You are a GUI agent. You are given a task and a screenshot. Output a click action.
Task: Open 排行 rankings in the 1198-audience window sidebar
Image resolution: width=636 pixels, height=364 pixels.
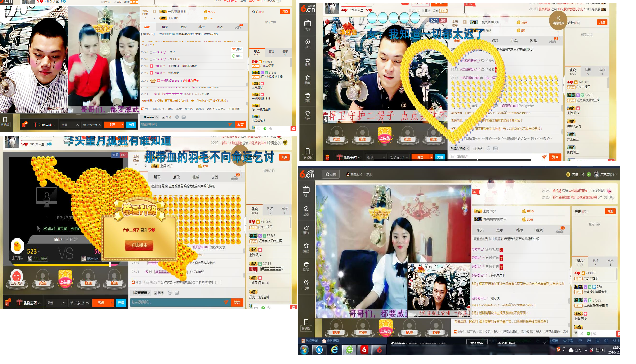306,230
